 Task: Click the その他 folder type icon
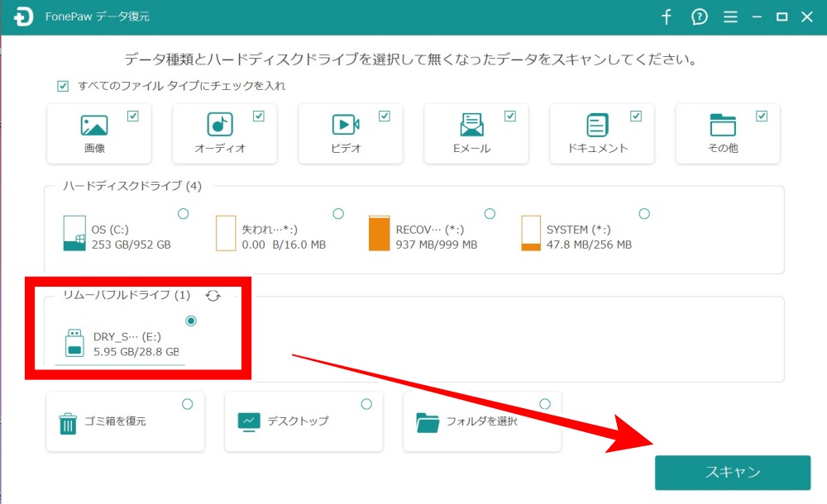[723, 125]
